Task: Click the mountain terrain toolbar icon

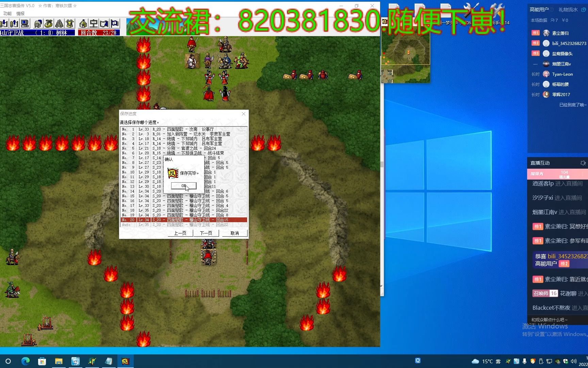Action: pyautogui.click(x=59, y=24)
